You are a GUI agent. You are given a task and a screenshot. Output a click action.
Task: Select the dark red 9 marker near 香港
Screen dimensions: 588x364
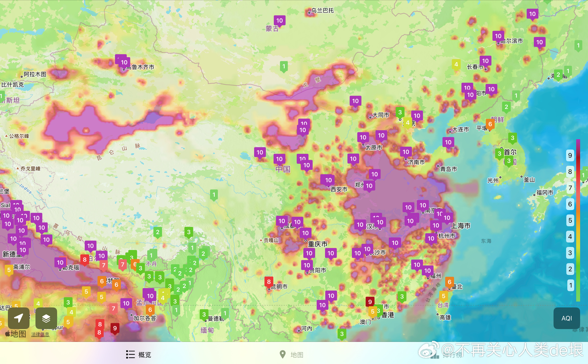pyautogui.click(x=370, y=302)
